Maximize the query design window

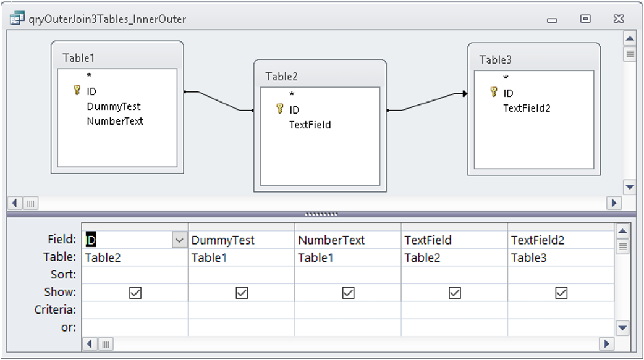click(x=585, y=19)
